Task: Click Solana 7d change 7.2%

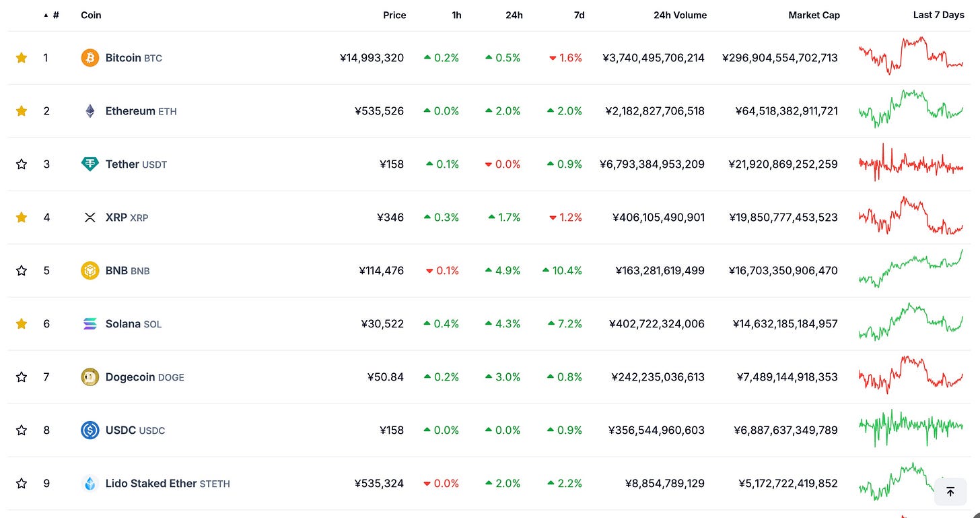Action: tap(565, 324)
